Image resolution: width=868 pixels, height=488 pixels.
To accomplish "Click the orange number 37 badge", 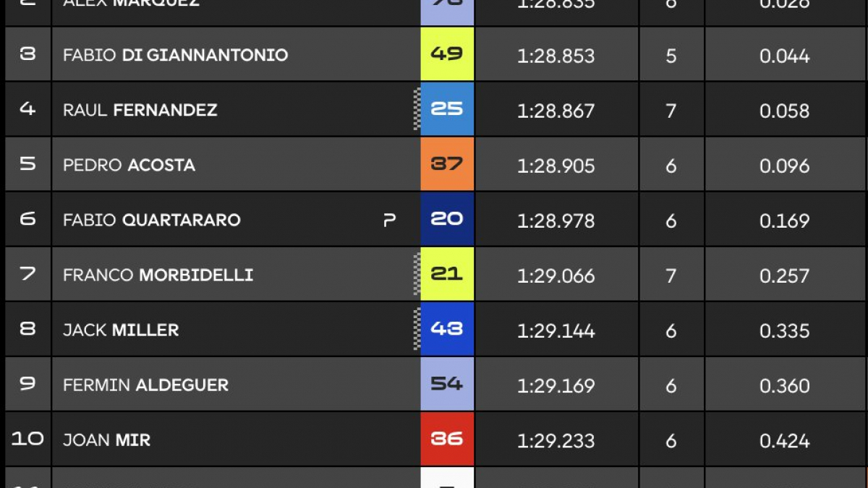I will coord(447,164).
